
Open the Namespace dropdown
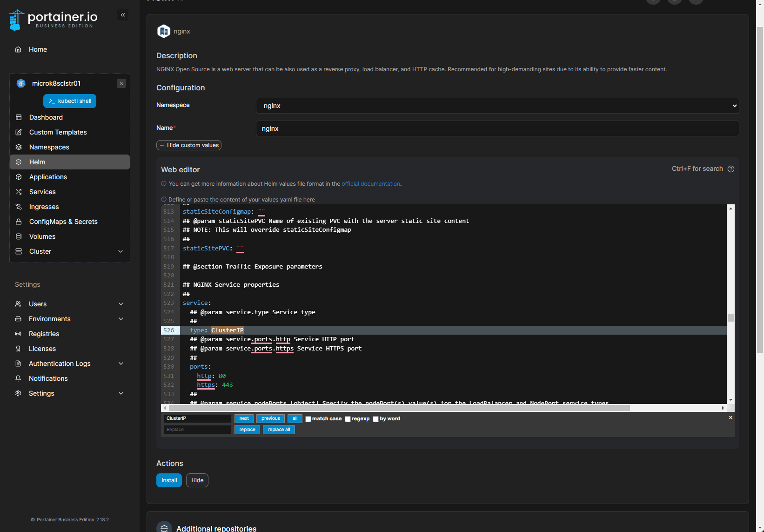pos(497,106)
